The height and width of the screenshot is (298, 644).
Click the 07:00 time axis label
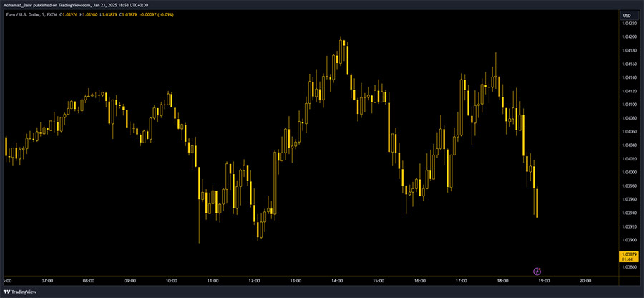click(x=47, y=281)
